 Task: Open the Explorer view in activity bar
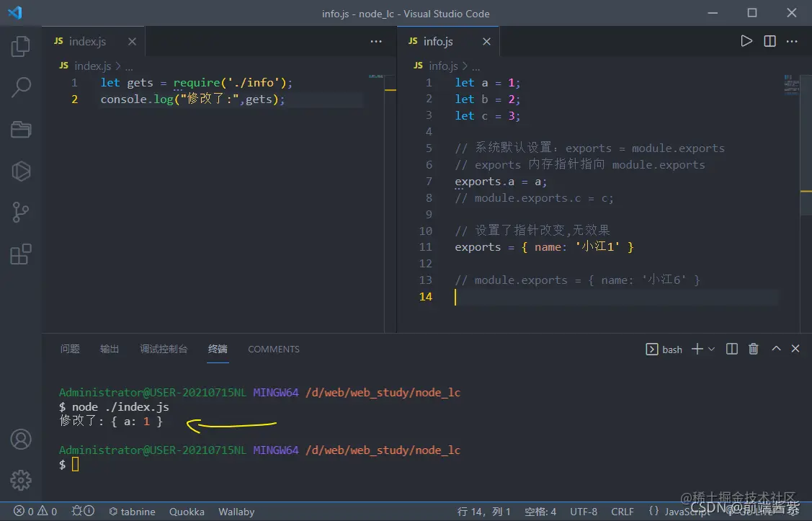(x=21, y=46)
